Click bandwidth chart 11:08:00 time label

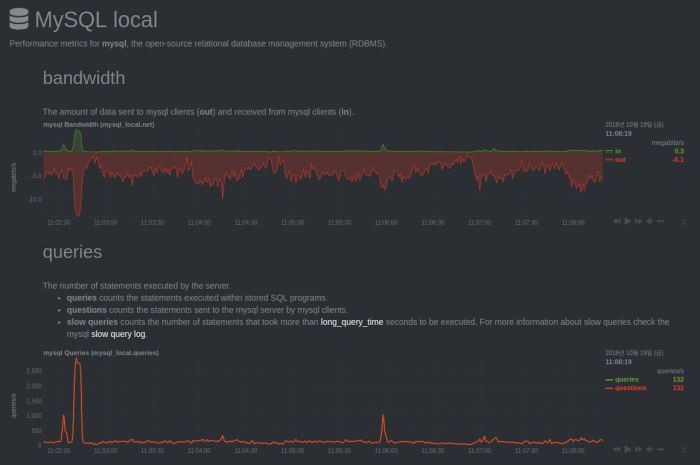573,222
